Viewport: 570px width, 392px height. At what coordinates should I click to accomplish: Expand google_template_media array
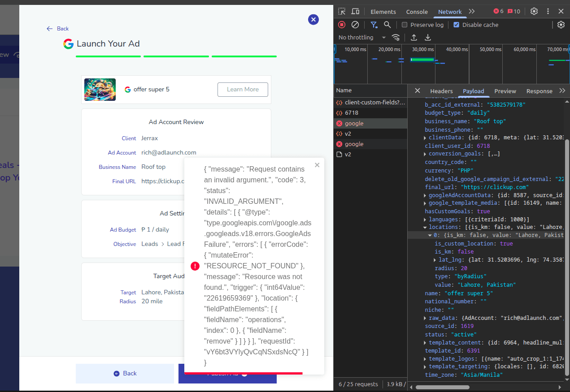(425, 203)
